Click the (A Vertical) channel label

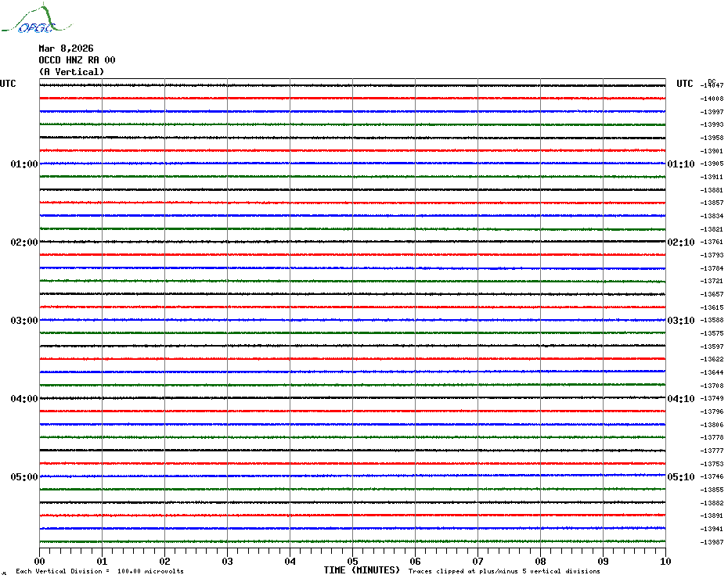pyautogui.click(x=71, y=72)
